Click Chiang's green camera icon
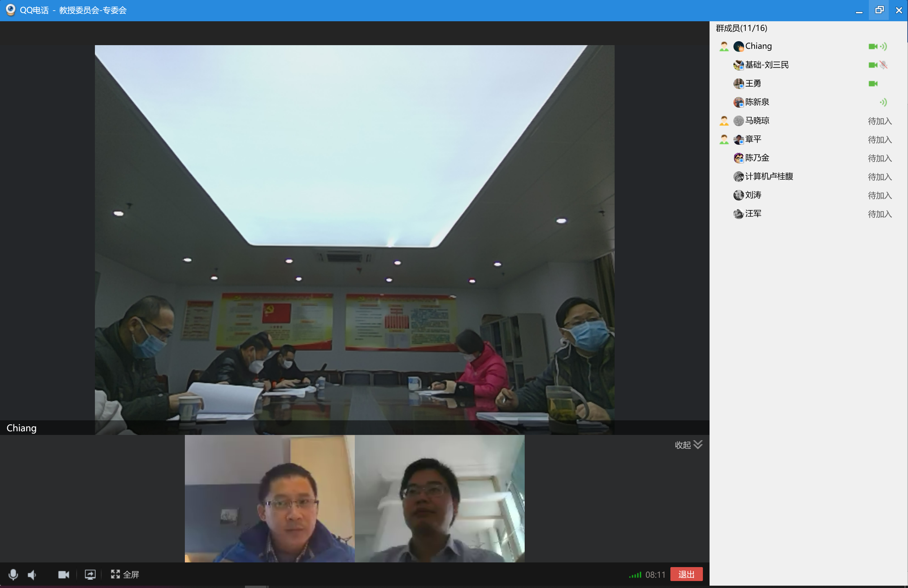 coord(872,46)
